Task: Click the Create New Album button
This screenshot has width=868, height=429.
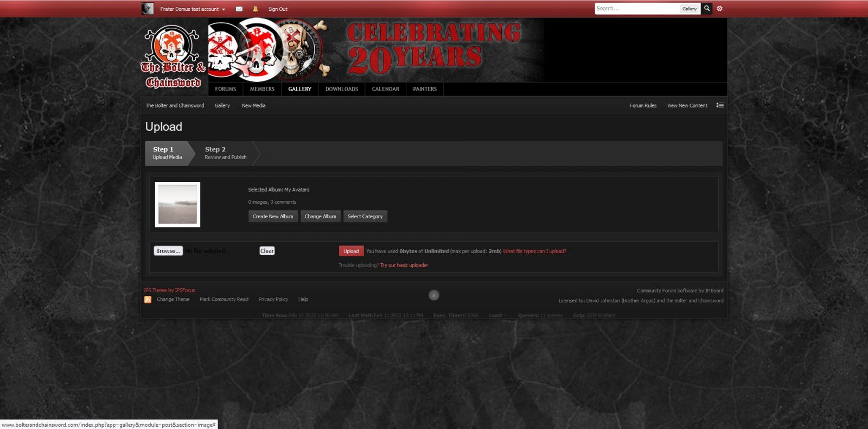Action: tap(273, 216)
